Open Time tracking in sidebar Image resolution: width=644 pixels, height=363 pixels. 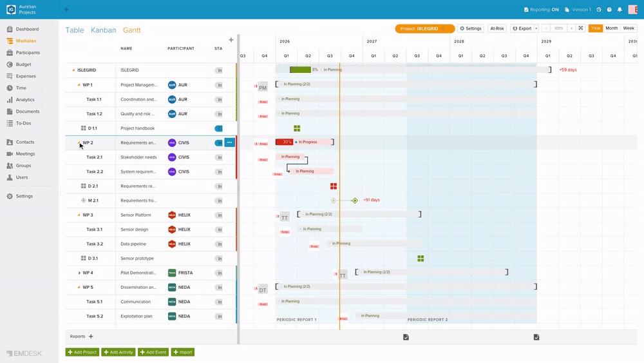coord(17,88)
